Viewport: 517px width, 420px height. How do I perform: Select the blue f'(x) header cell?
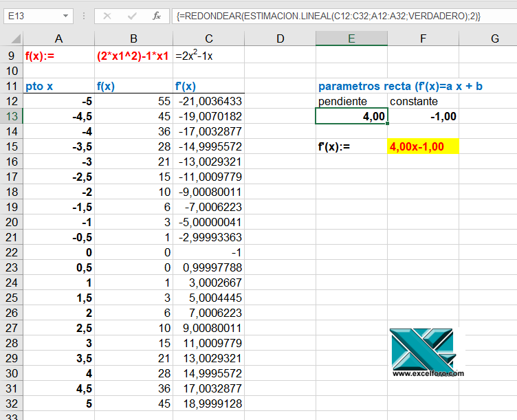(x=209, y=86)
